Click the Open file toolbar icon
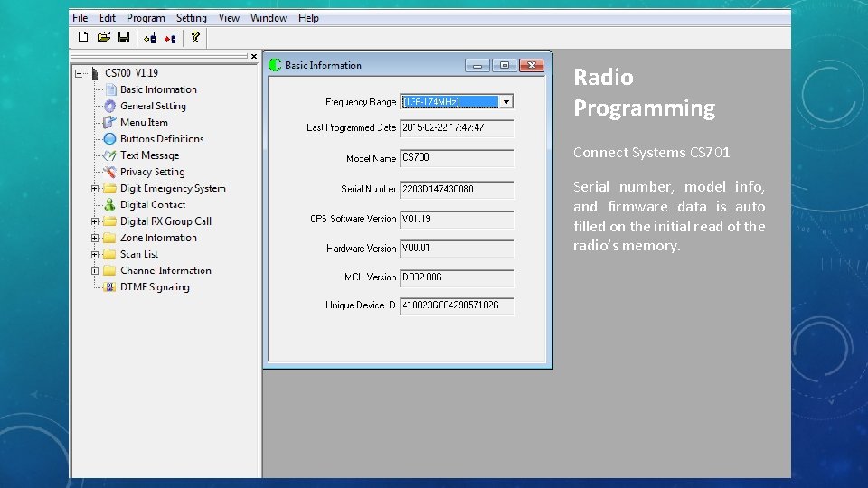Viewport: 868px width, 488px height. pos(103,37)
